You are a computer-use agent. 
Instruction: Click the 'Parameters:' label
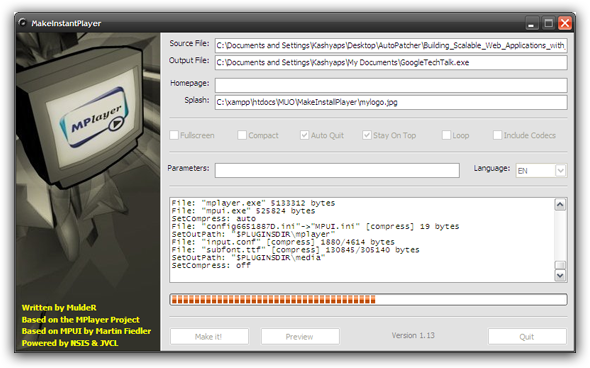click(188, 168)
